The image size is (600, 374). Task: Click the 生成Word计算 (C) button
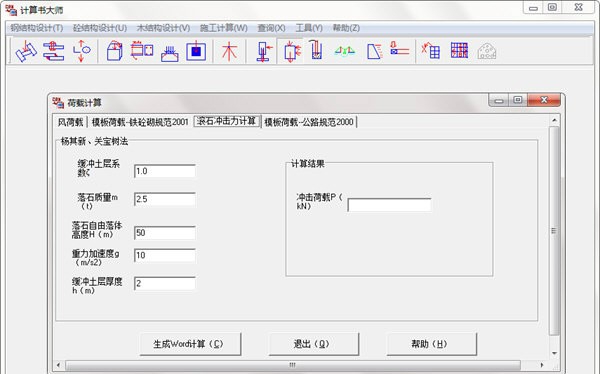tap(190, 344)
